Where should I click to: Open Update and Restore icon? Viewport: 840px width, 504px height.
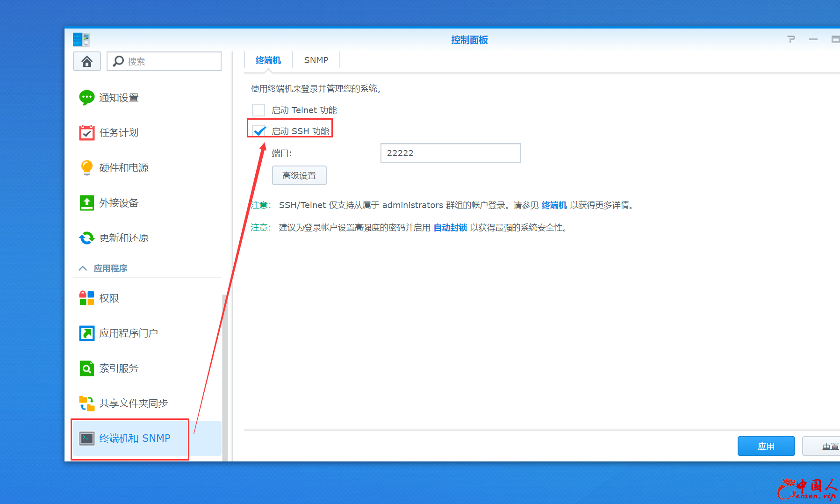coord(87,238)
